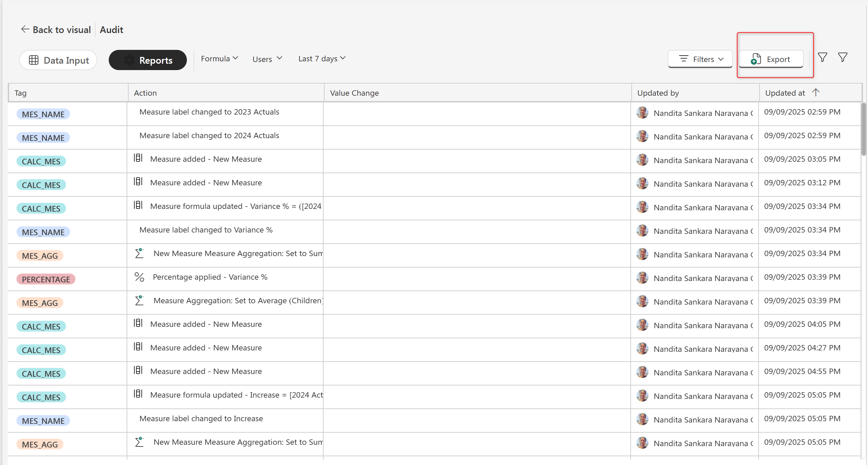Click the Export button
Image resolution: width=868 pixels, height=465 pixels.
771,59
